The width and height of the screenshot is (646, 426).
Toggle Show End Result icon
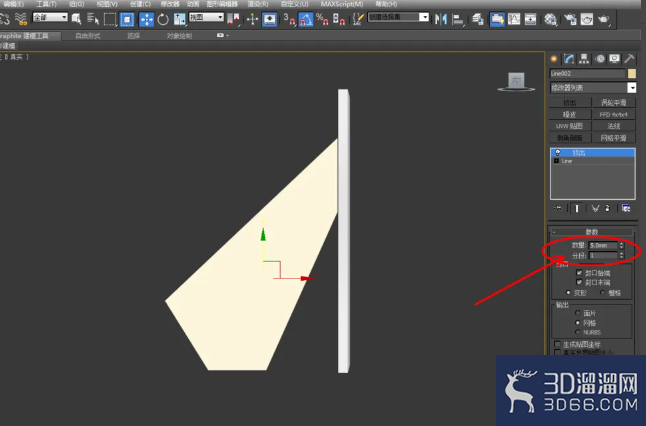[x=577, y=208]
